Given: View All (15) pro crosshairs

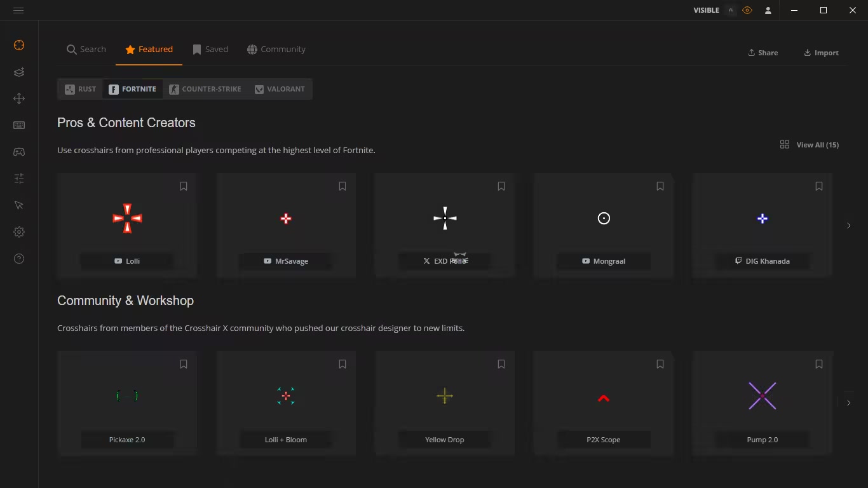Looking at the screenshot, I should tap(810, 145).
